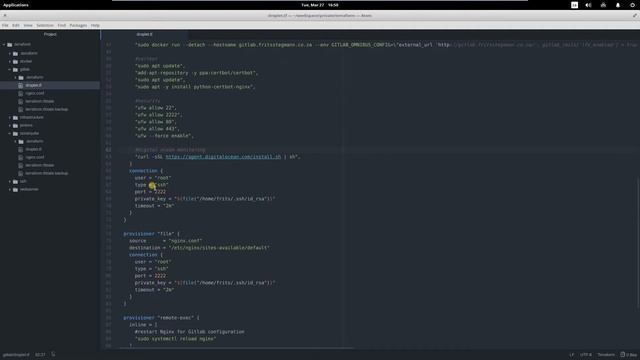Click the file path in status bar
This screenshot has height=360, width=640.
coord(16,355)
